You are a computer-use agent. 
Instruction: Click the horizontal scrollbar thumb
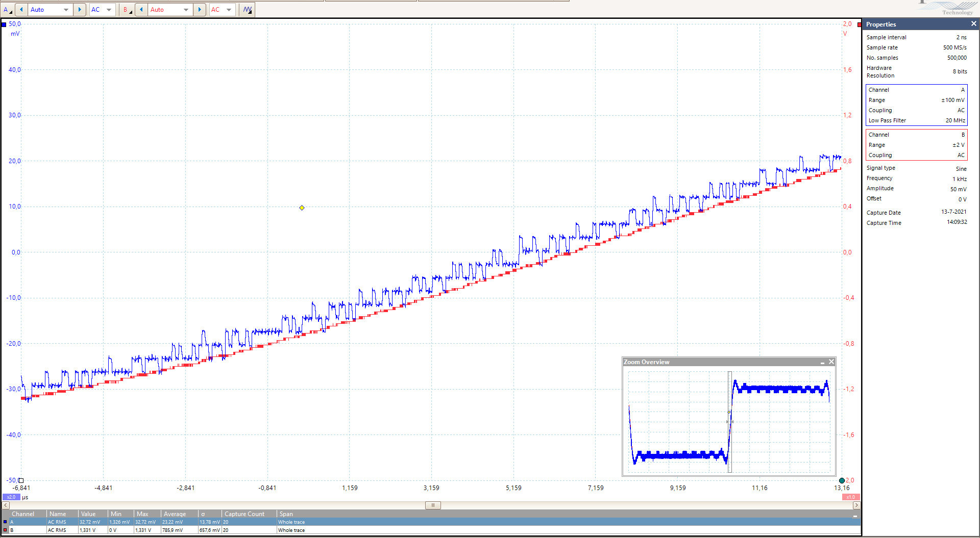(433, 505)
